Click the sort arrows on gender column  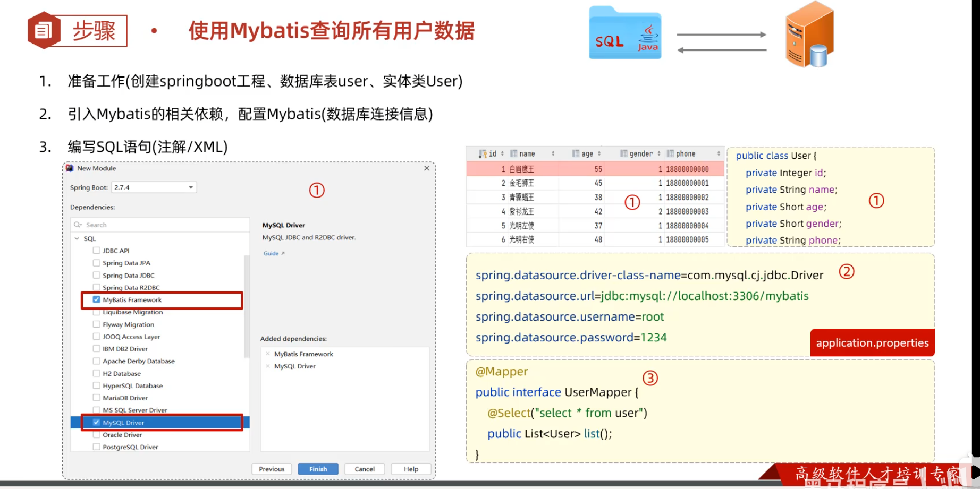coord(659,154)
